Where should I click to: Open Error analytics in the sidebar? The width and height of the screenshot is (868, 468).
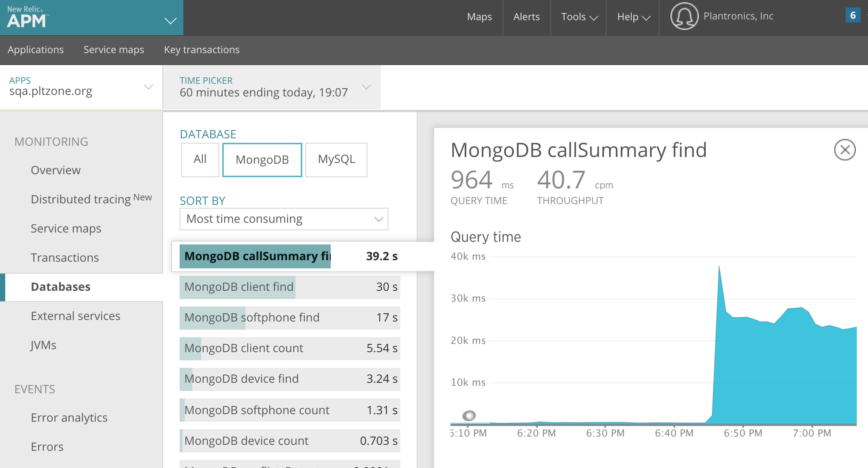[x=69, y=418]
